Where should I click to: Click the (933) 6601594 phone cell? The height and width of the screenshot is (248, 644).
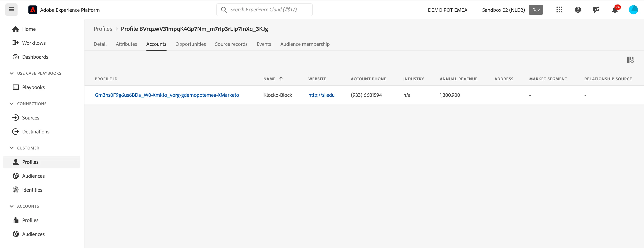coord(366,95)
